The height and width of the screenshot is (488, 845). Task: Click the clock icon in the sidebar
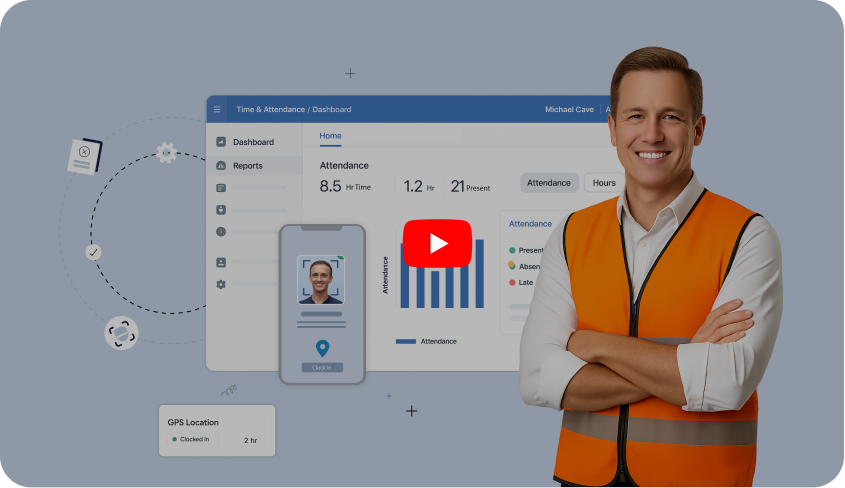click(221, 232)
